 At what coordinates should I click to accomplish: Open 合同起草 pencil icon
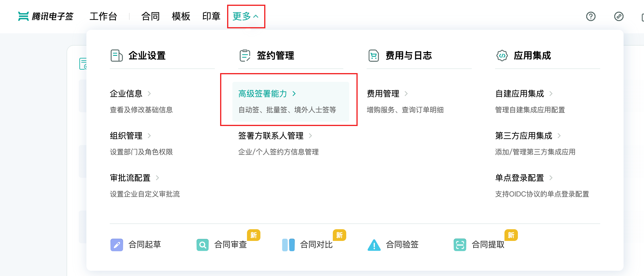pyautogui.click(x=117, y=245)
